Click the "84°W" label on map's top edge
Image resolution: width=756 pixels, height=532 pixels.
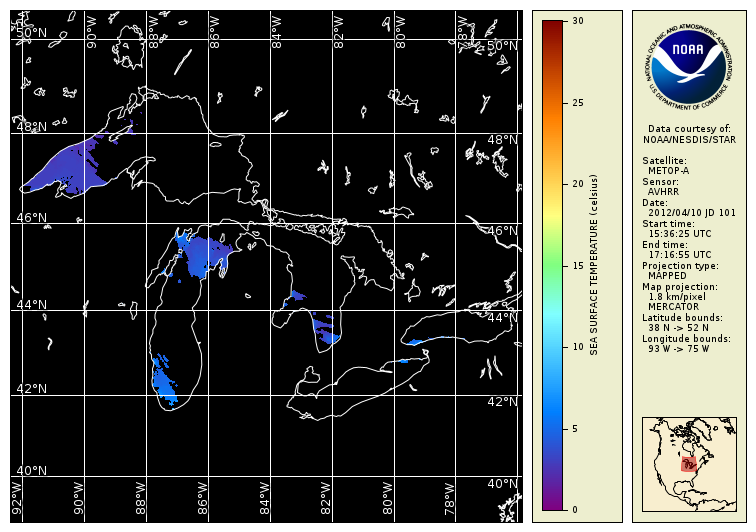276,32
